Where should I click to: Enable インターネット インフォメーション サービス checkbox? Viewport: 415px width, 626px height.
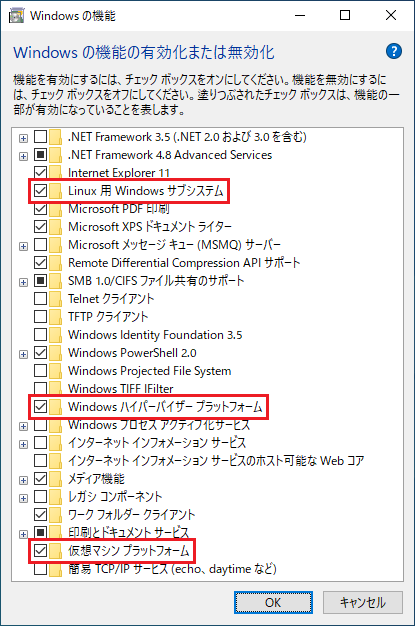(x=40, y=443)
